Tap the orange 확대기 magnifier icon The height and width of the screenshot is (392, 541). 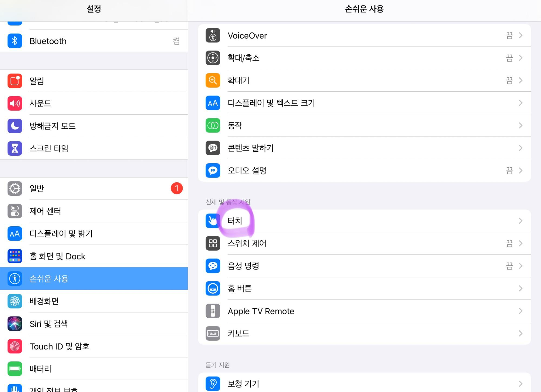(x=213, y=80)
